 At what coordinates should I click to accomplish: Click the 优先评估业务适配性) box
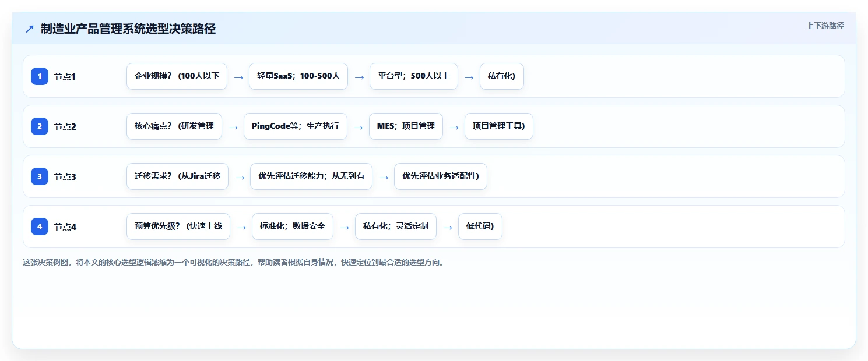point(441,176)
